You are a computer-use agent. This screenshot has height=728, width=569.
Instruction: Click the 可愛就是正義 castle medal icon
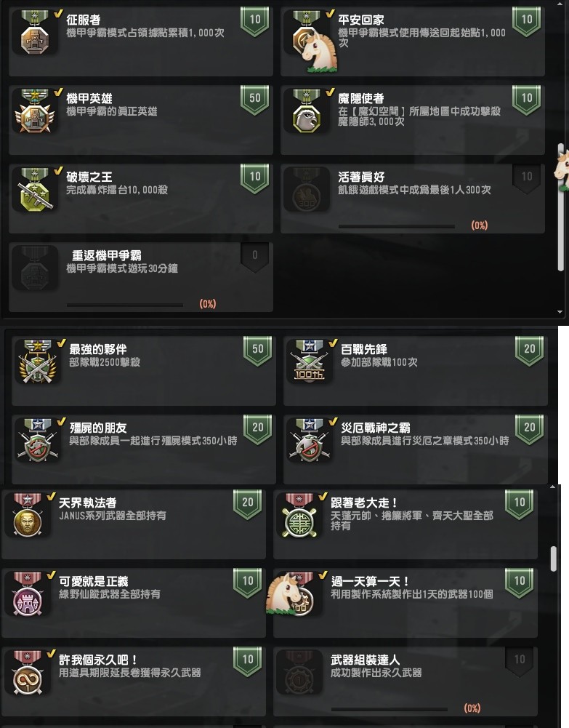coord(27,595)
